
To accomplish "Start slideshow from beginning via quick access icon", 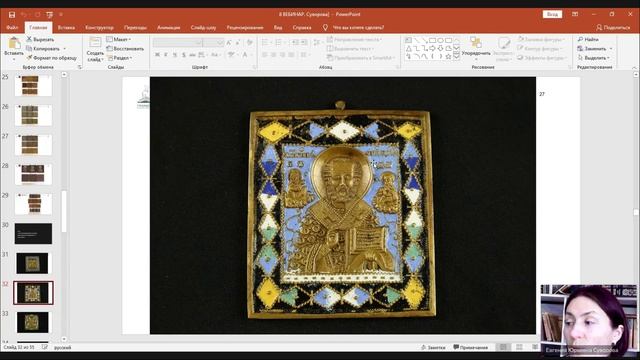I will [49, 15].
